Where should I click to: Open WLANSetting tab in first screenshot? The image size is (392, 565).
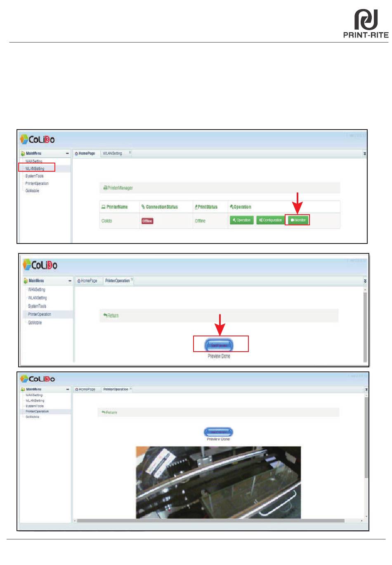(112, 153)
